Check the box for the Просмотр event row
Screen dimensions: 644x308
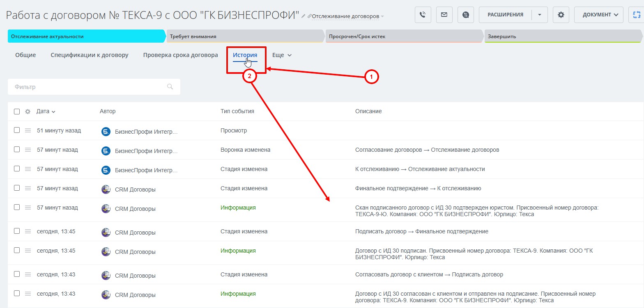tap(17, 130)
